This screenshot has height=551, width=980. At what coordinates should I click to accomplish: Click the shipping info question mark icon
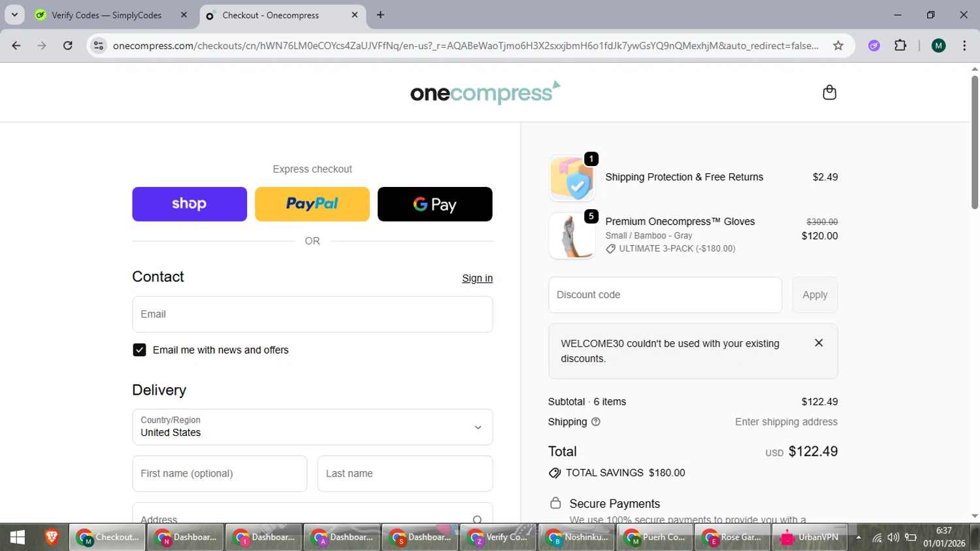tap(596, 422)
